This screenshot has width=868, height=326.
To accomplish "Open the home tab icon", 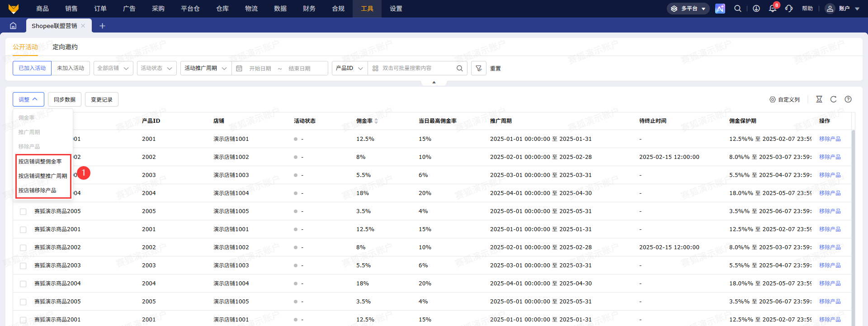I will click(x=13, y=26).
